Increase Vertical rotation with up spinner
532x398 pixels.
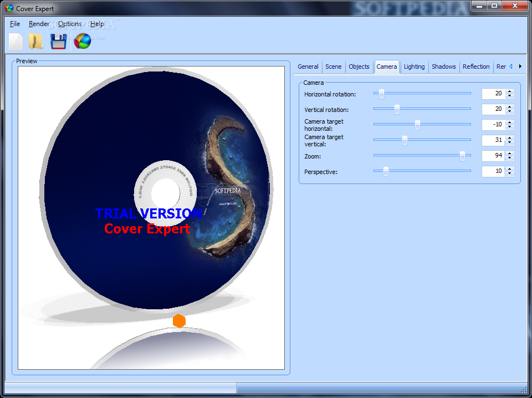pyautogui.click(x=509, y=107)
